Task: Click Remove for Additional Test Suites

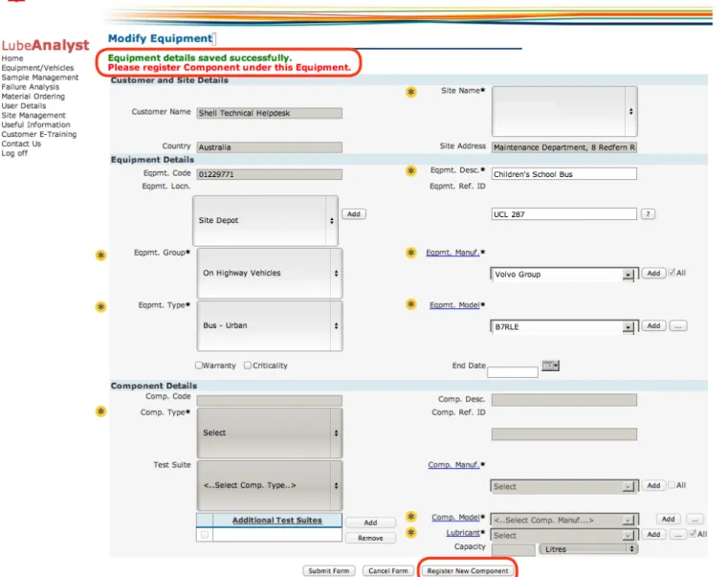Action: [x=370, y=538]
